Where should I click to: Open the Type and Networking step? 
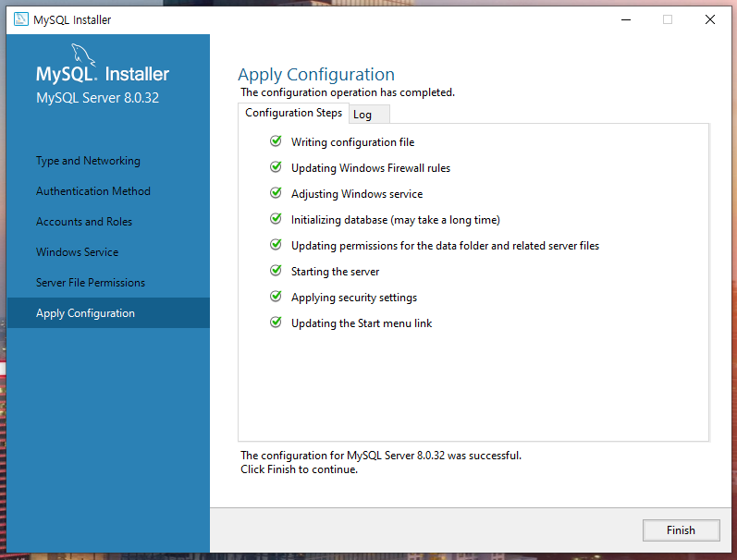tap(89, 161)
